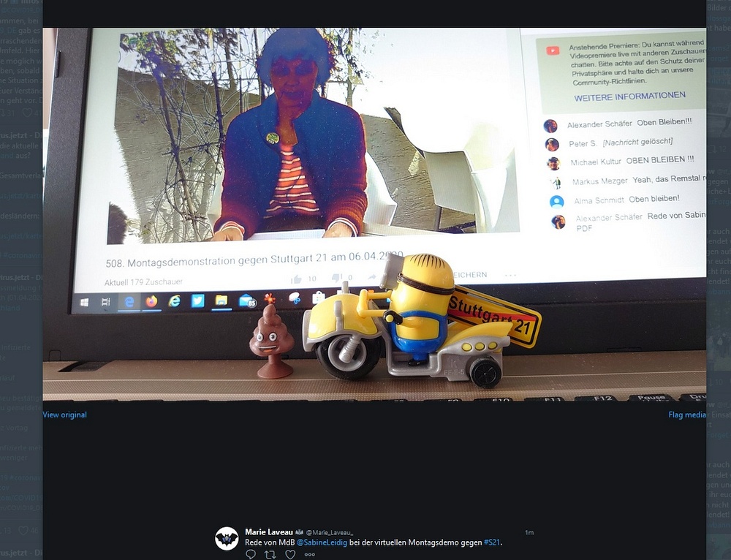731x560 pixels.
Task: Click the thumbs-up icon under the photographed video
Action: (297, 279)
